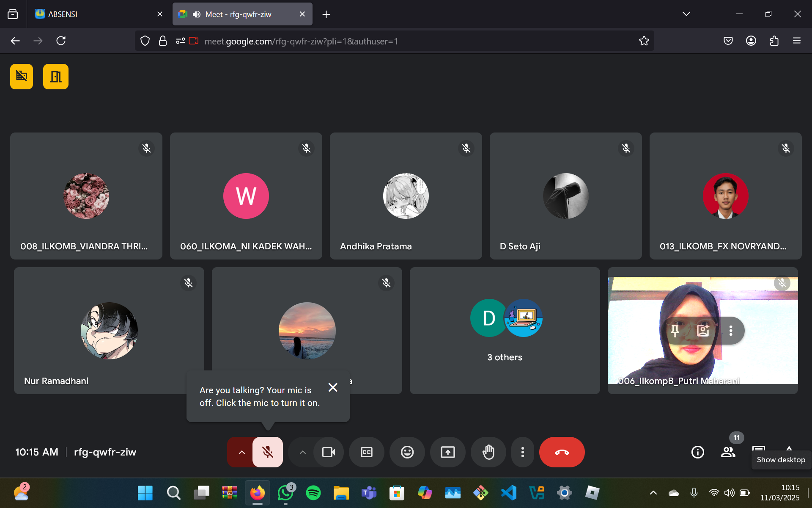This screenshot has width=812, height=508.
Task: Click the yellow door extension icon
Action: 56,77
